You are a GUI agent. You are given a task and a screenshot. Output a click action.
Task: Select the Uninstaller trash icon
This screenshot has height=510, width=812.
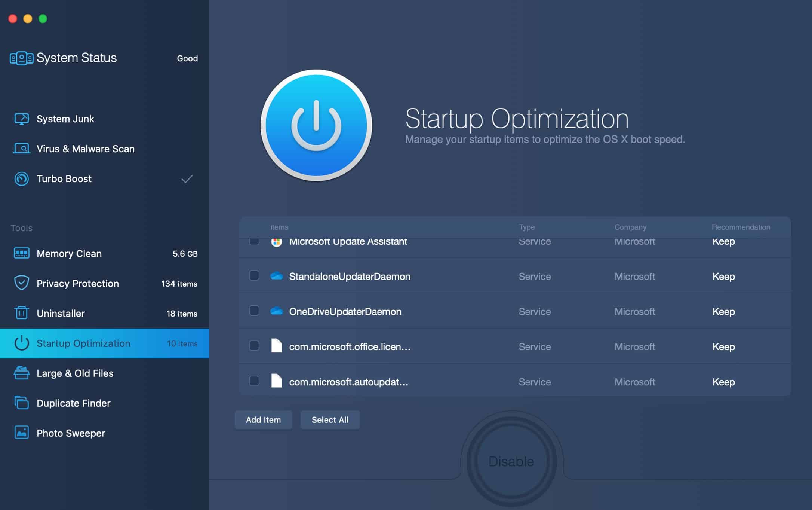(22, 313)
